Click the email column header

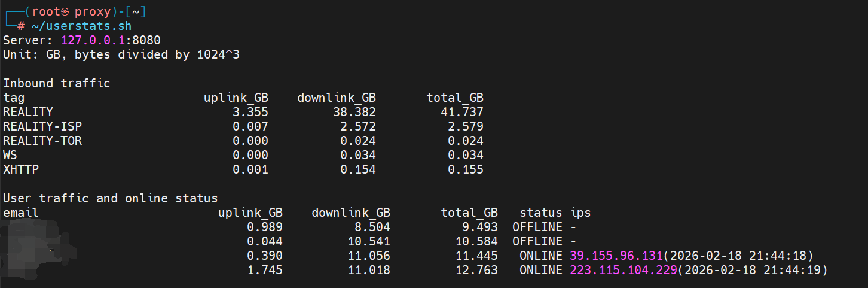21,213
